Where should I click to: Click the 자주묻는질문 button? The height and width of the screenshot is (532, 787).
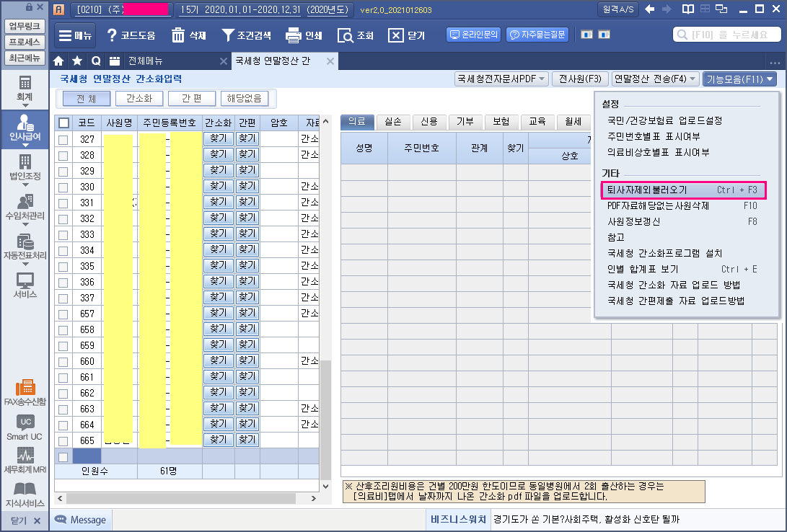[x=537, y=35]
